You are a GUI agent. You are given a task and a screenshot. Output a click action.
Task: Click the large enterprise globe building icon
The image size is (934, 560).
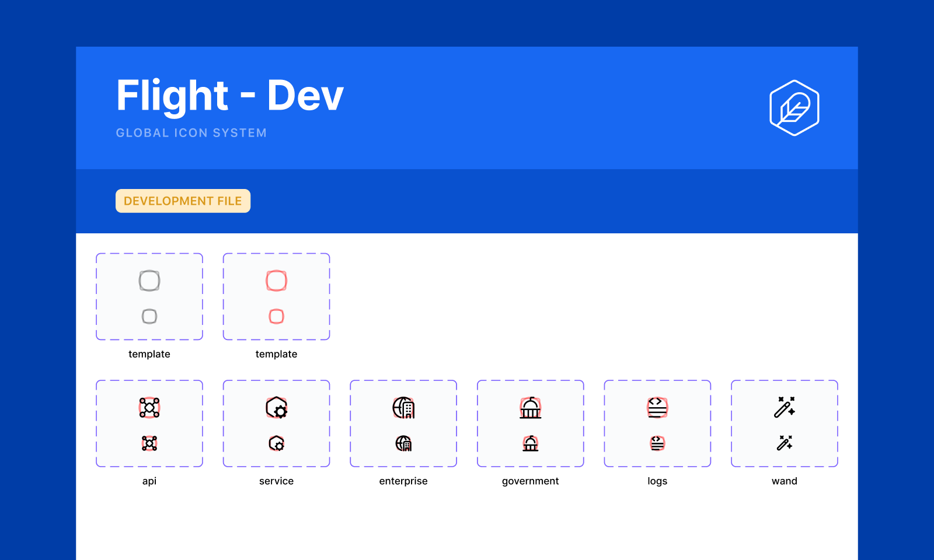coord(403,408)
